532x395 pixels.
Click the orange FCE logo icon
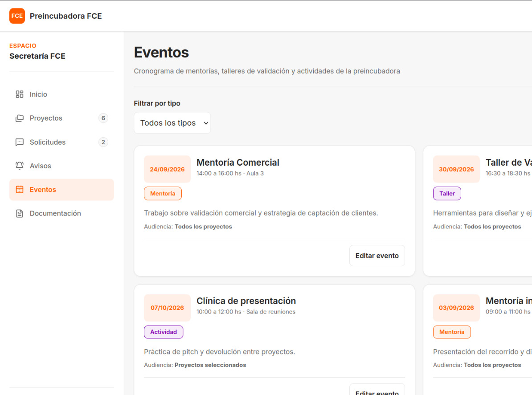tap(17, 16)
